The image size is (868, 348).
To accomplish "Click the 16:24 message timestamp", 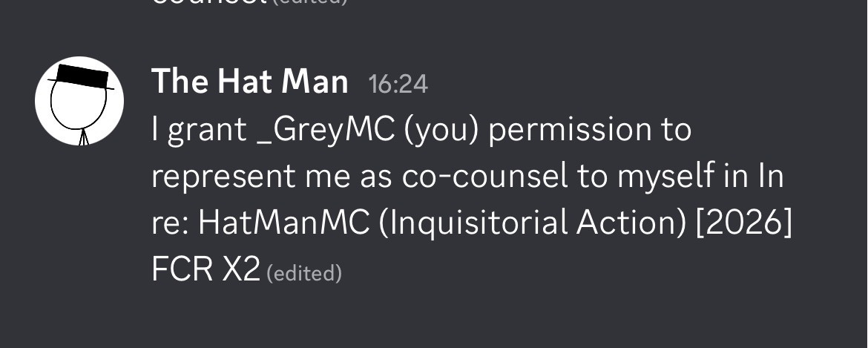I will point(398,84).
